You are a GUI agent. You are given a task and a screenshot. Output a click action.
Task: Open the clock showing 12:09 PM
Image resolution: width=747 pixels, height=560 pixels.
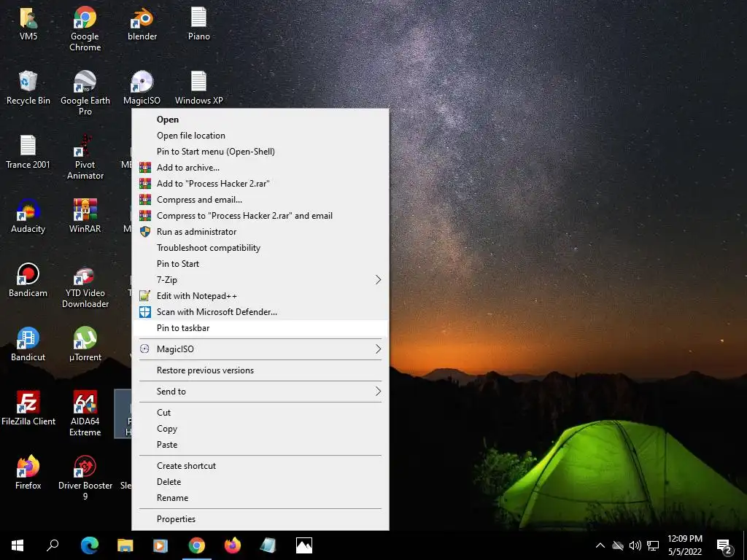[684, 545]
